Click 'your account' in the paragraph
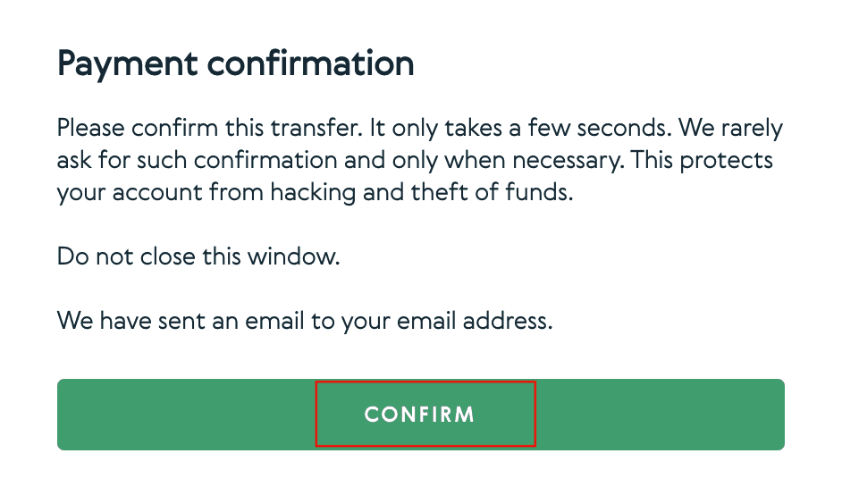The width and height of the screenshot is (842, 504). [130, 193]
